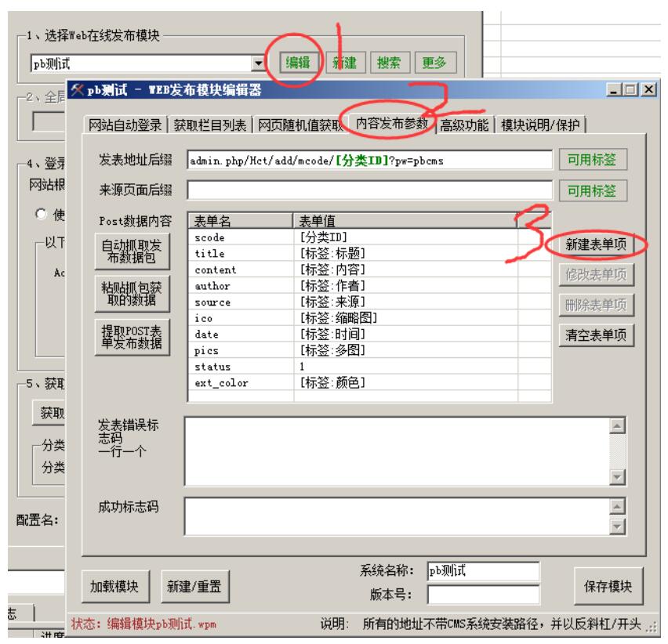The height and width of the screenshot is (644, 668).
Task: Click 可用标签 next to 来源页面后缀
Action: click(x=593, y=190)
